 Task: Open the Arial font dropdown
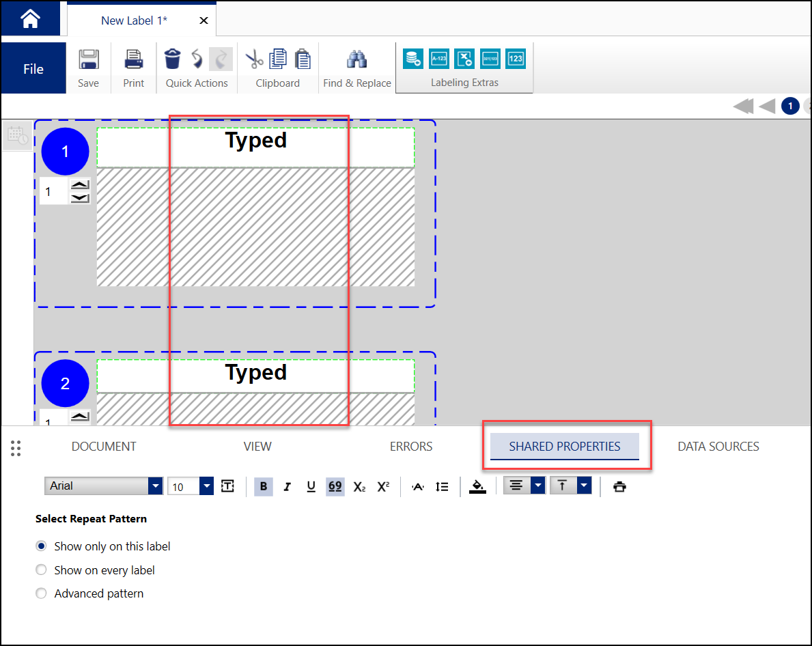click(155, 486)
